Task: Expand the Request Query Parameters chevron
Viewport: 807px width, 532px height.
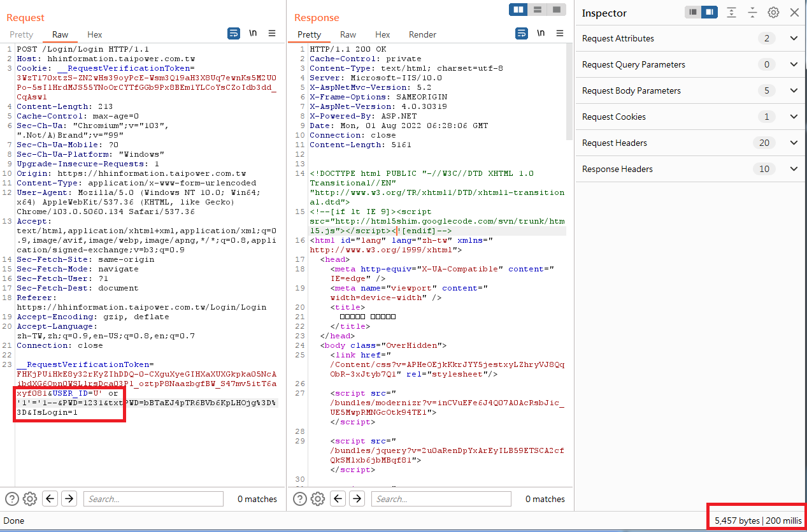Action: tap(794, 64)
